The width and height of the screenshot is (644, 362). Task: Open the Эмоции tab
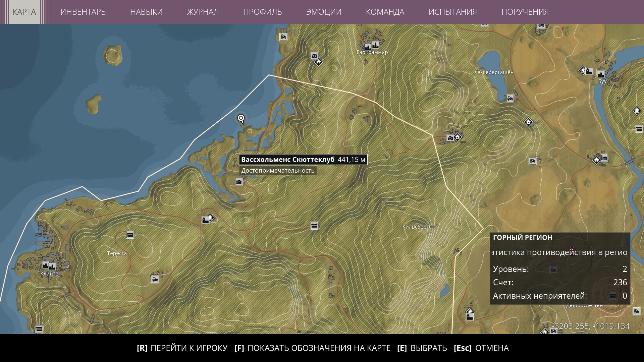click(324, 12)
